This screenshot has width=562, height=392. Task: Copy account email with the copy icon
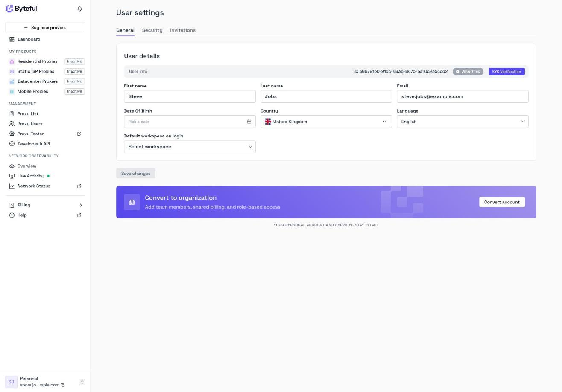pyautogui.click(x=63, y=385)
